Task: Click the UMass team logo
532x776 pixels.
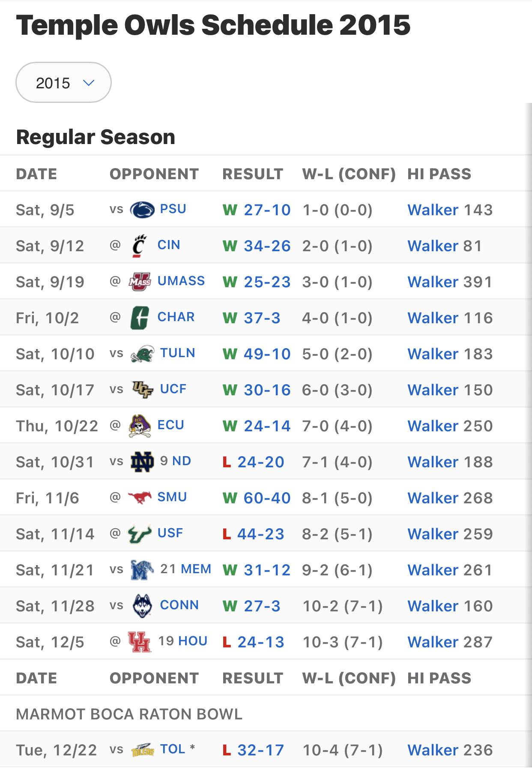Action: coord(140,282)
